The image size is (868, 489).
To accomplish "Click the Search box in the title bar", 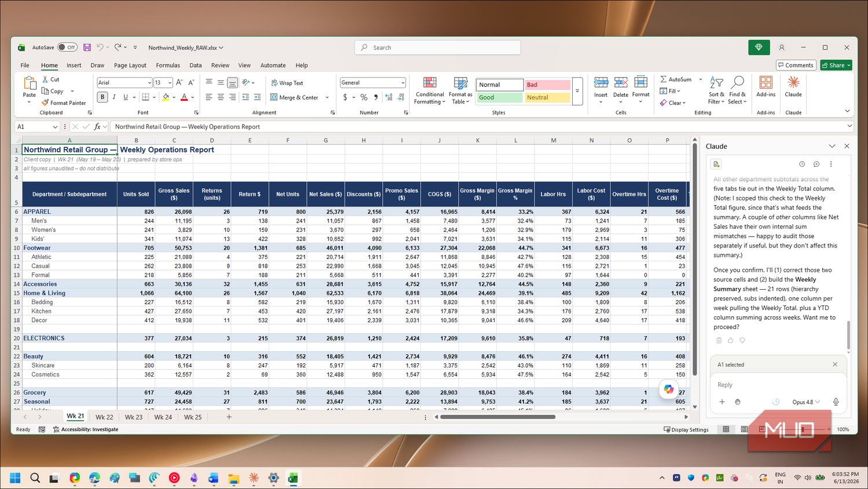I will [x=437, y=48].
